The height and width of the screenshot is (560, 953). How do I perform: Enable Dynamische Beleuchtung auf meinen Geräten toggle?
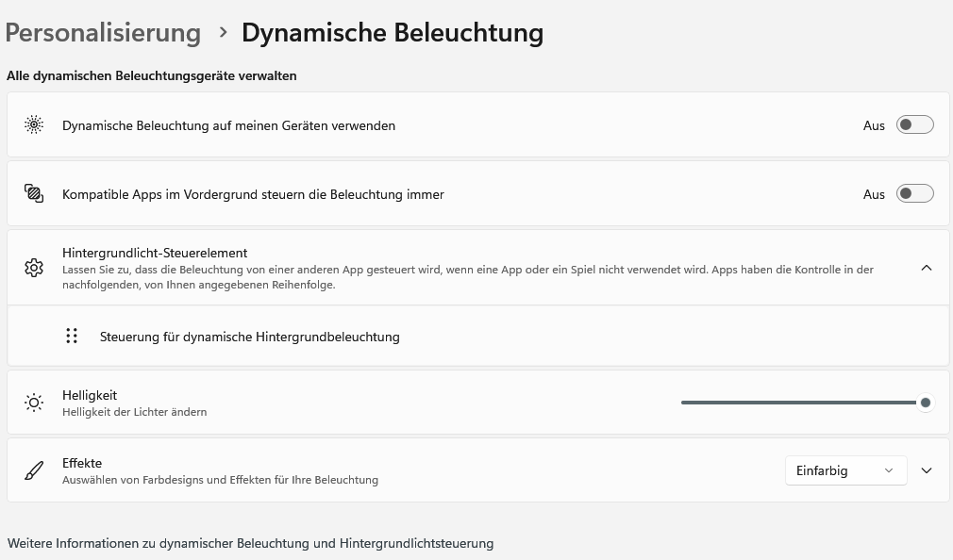pos(914,125)
